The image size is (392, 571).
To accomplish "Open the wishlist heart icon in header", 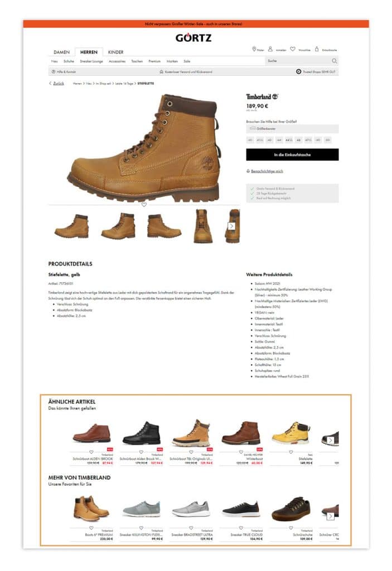I will coord(293,49).
